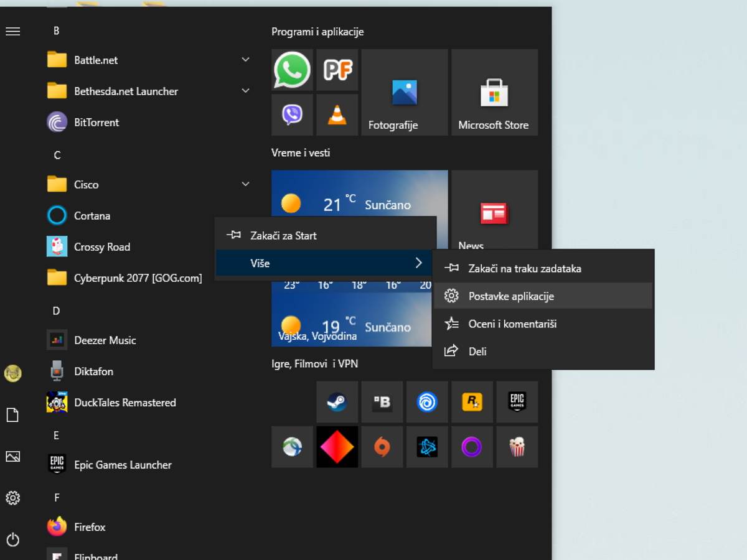Open the Fotografije tile
The height and width of the screenshot is (560, 747).
pos(403,92)
